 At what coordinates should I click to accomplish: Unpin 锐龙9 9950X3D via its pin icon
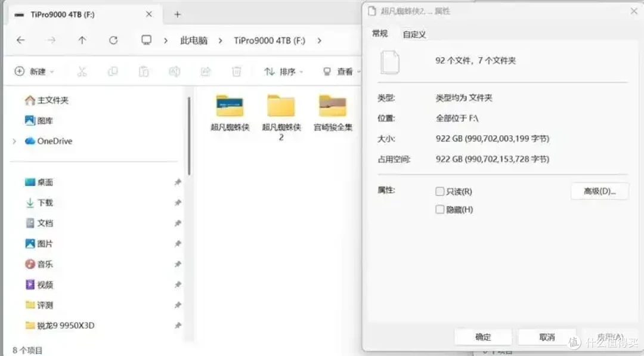tap(178, 326)
